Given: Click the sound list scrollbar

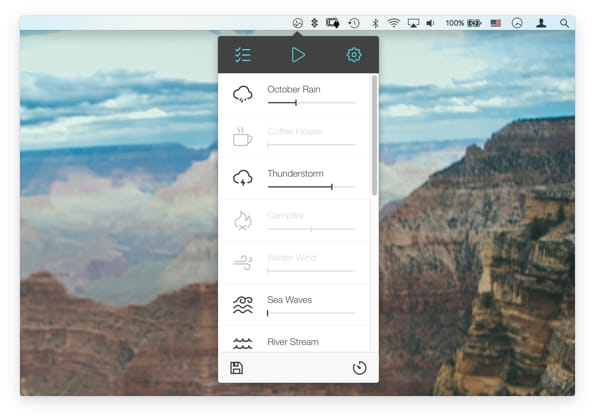Looking at the screenshot, I should 375,135.
